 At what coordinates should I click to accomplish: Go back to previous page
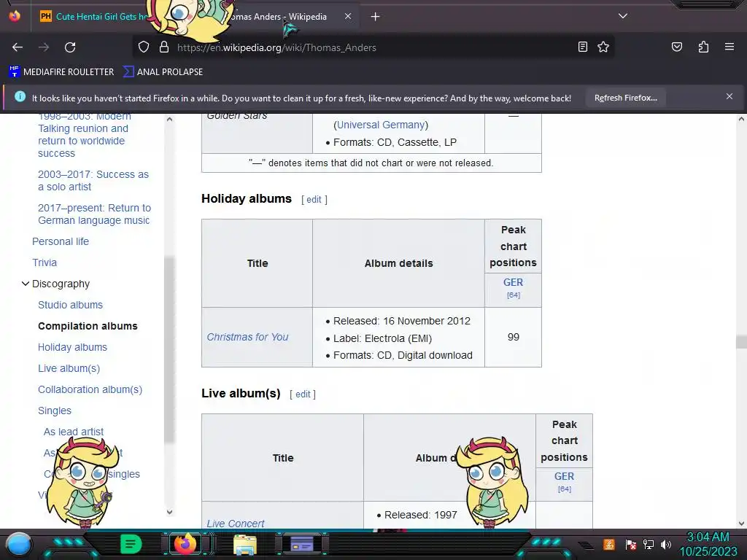[18, 47]
